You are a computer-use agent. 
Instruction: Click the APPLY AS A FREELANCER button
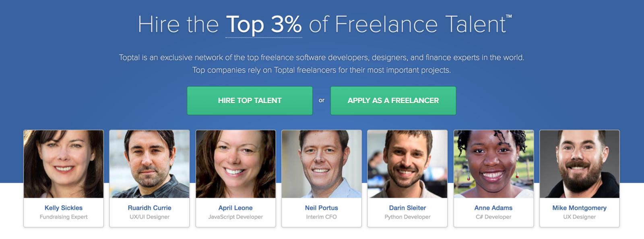393,101
